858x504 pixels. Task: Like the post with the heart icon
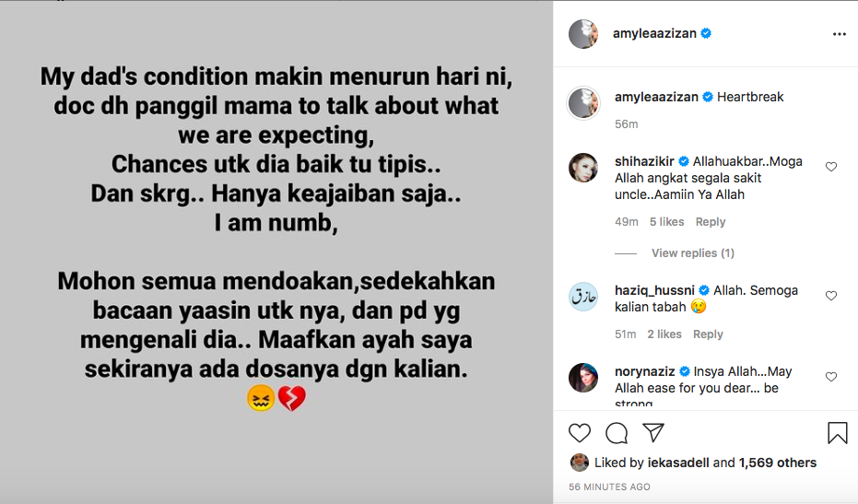[x=580, y=433]
